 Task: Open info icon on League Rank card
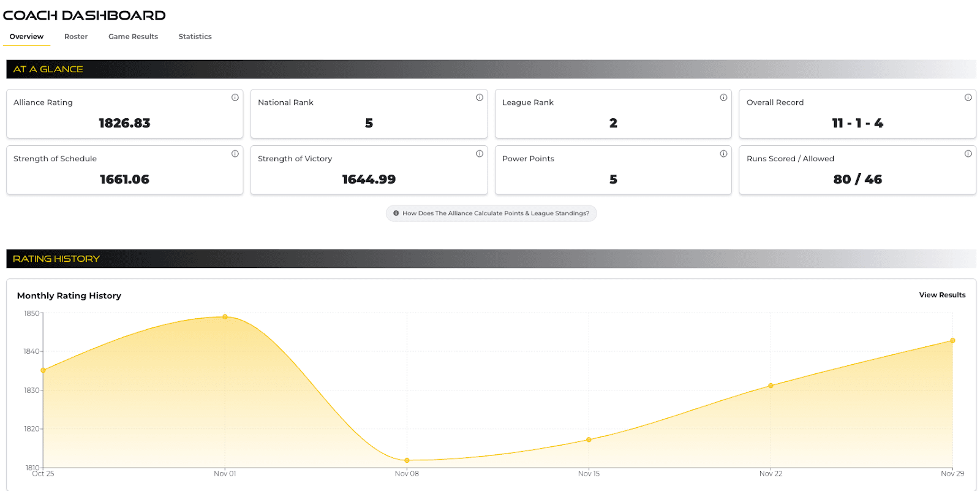[x=723, y=97]
